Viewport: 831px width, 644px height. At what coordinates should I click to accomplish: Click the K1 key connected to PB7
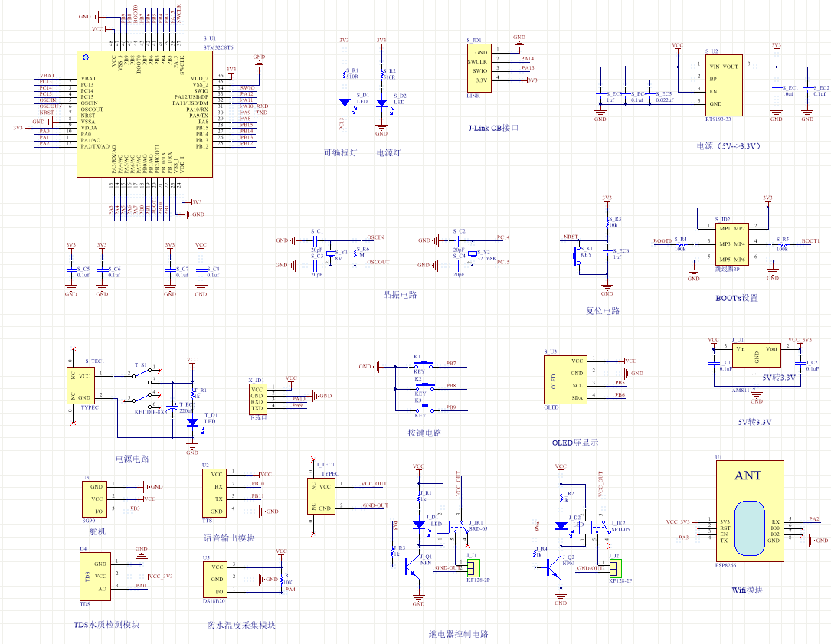[421, 363]
